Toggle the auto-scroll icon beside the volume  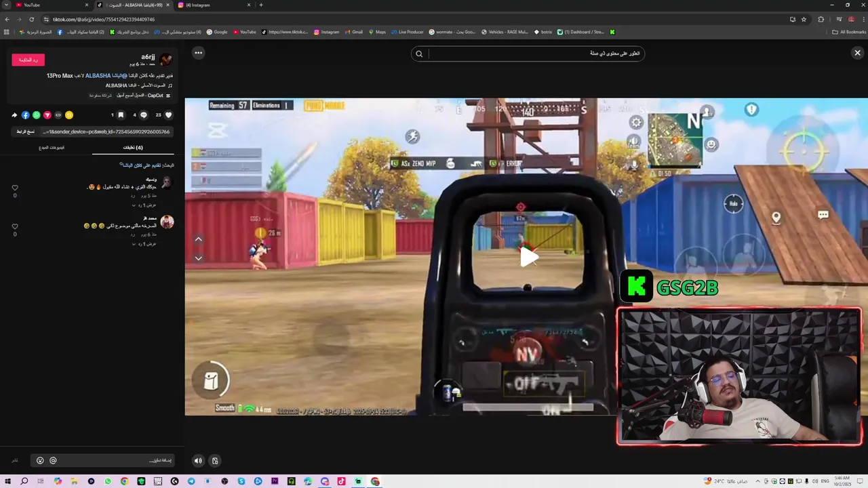click(215, 461)
